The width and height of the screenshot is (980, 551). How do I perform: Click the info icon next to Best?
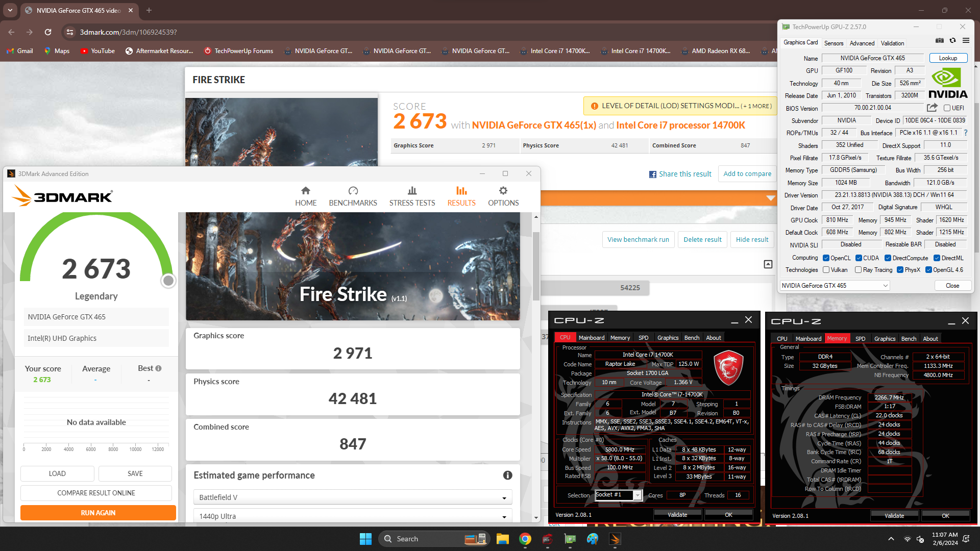pos(158,368)
